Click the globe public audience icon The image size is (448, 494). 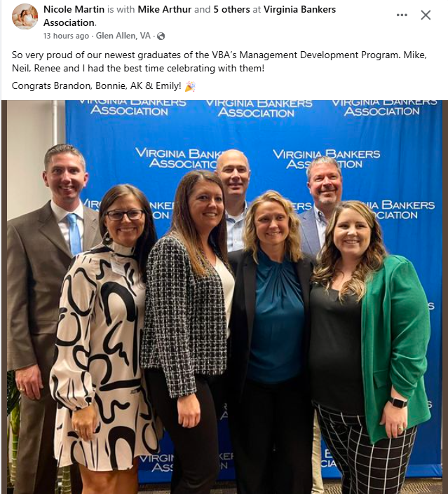click(161, 36)
